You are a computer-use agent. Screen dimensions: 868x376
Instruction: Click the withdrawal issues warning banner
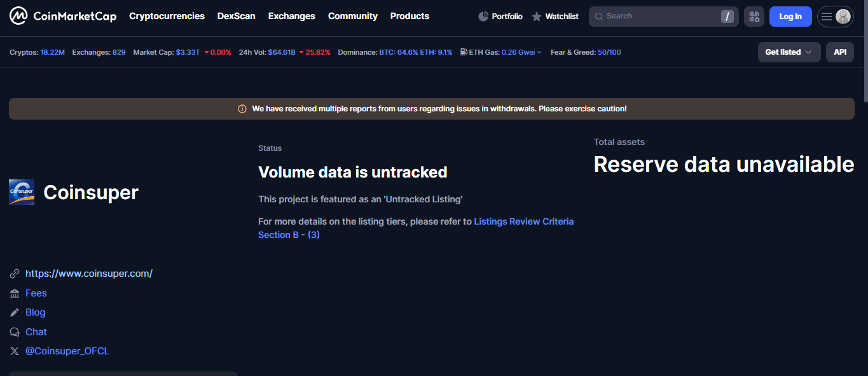click(x=432, y=109)
